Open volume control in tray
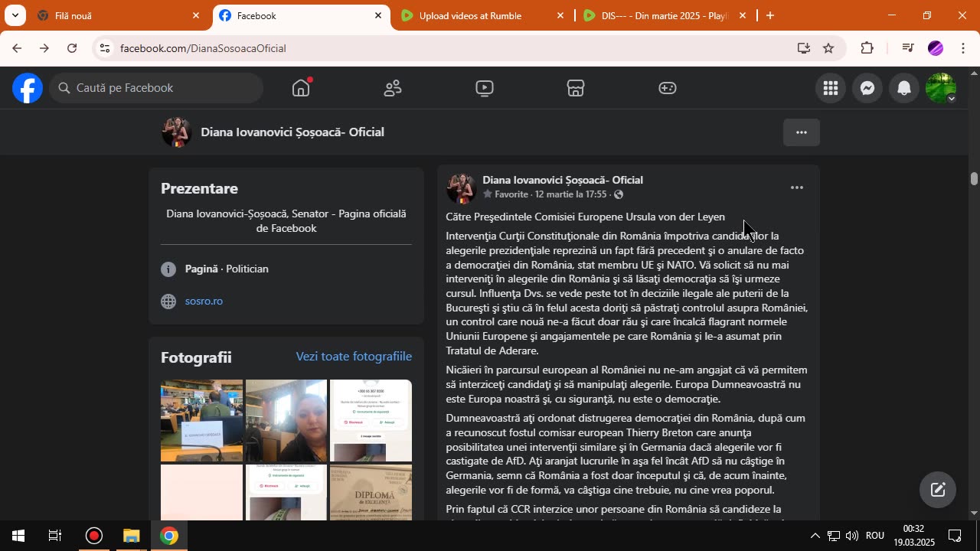The width and height of the screenshot is (980, 551). (x=852, y=536)
